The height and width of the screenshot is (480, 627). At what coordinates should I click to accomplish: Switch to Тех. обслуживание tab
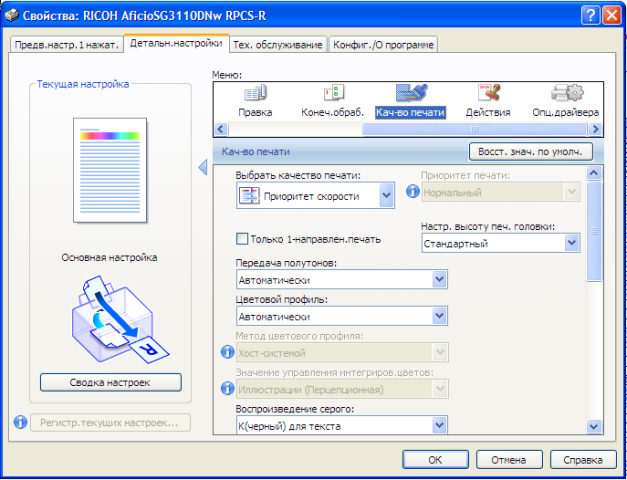278,45
